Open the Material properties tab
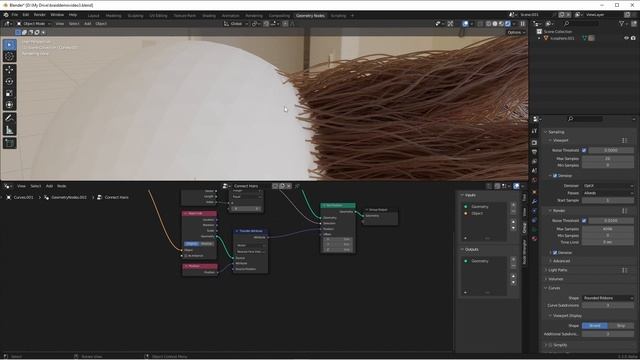The image size is (640, 360). (x=534, y=239)
